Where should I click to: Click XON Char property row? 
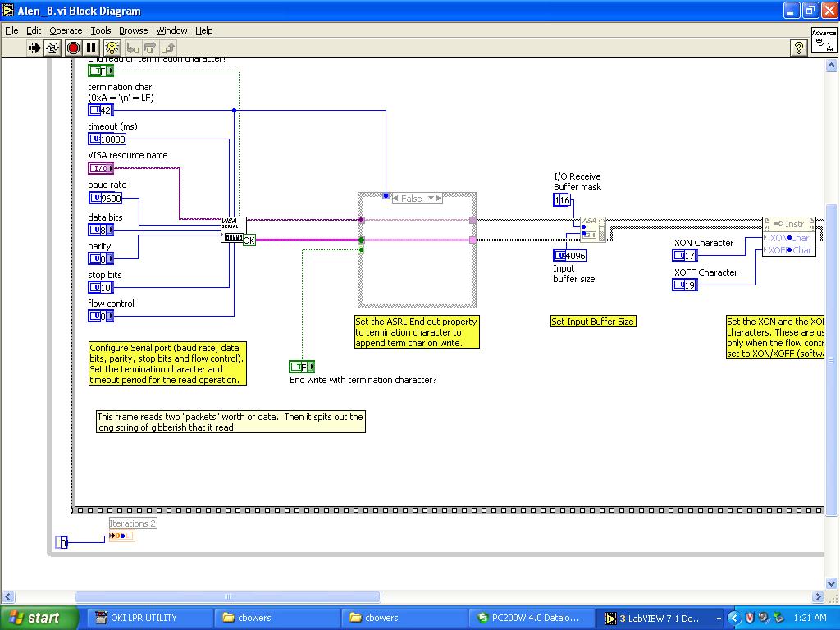[x=788, y=238]
